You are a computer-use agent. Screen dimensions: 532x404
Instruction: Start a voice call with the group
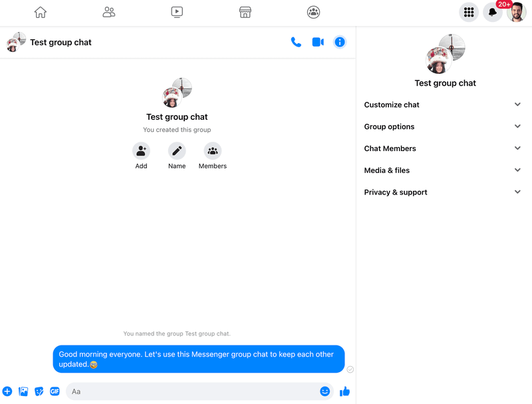click(x=296, y=42)
